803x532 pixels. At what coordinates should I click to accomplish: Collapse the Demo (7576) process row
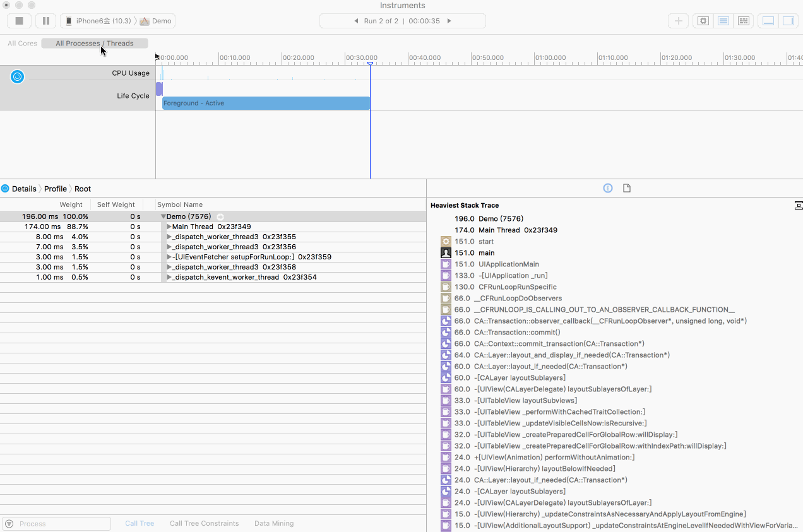pos(164,216)
